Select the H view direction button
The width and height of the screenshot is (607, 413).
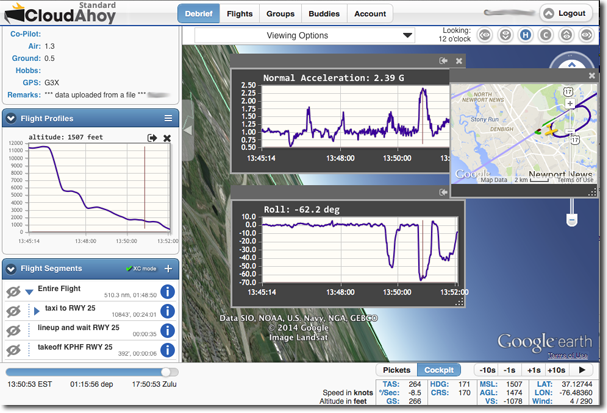click(525, 35)
